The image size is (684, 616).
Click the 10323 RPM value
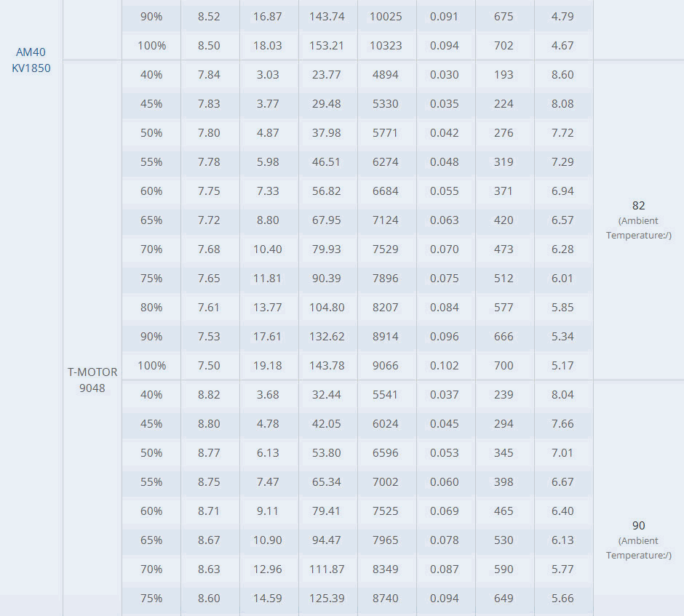(386, 45)
